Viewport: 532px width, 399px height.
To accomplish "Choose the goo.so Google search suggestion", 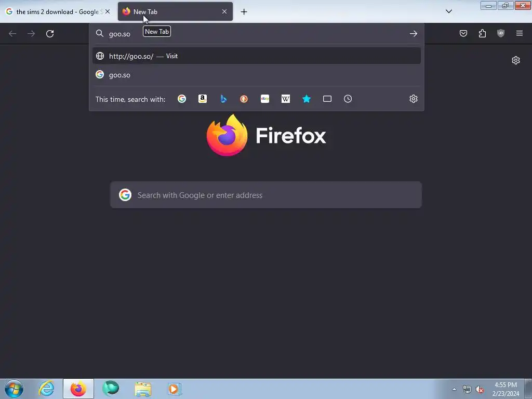I will pyautogui.click(x=257, y=75).
